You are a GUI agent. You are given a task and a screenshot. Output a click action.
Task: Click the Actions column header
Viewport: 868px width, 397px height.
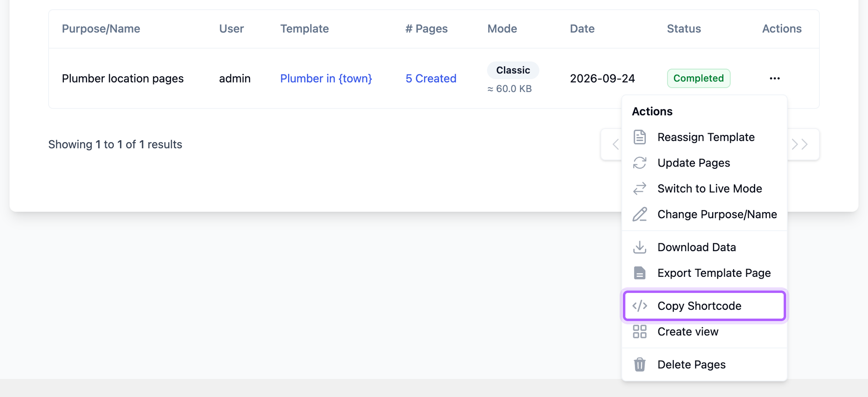(782, 29)
